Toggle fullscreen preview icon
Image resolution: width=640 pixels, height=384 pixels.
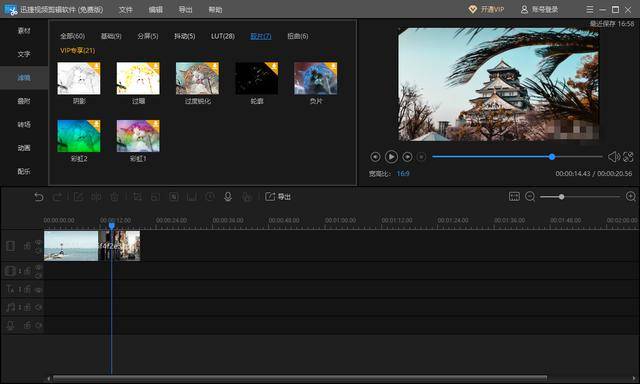pyautogui.click(x=628, y=157)
